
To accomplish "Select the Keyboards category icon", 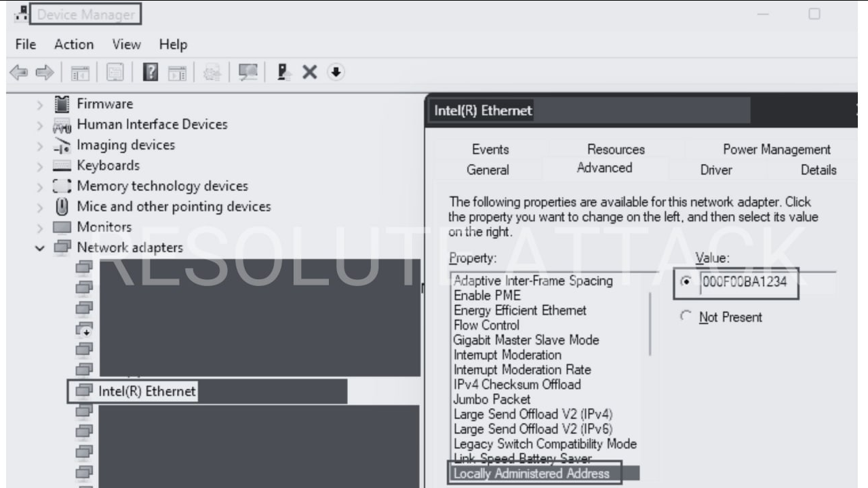I will (62, 166).
